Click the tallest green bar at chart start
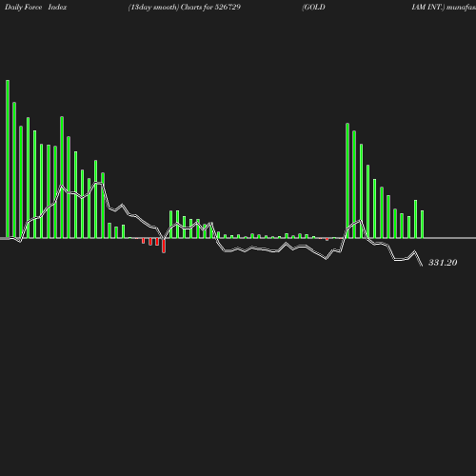 click(x=8, y=159)
